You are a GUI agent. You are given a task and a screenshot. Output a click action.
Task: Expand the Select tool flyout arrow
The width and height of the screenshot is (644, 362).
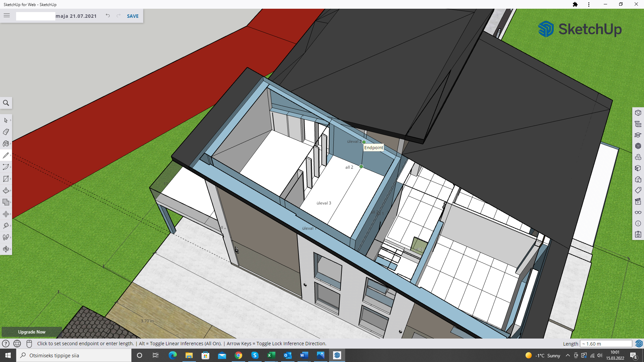[x=11, y=120]
